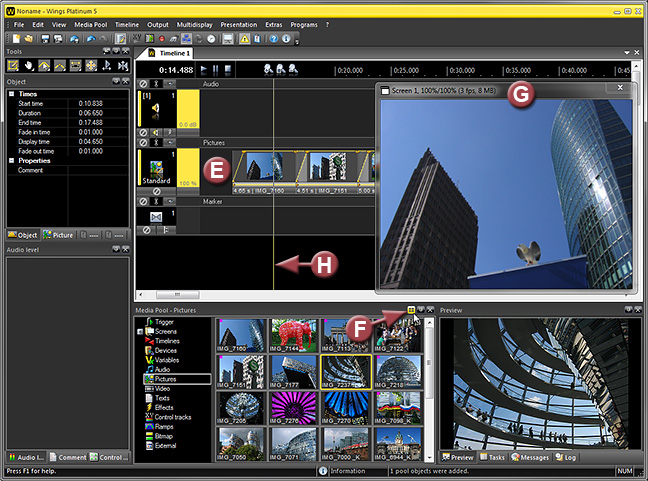Screen dimensions: 648x481
Task: Click the third zoom magnifier in the timeline header
Action: (x=293, y=69)
